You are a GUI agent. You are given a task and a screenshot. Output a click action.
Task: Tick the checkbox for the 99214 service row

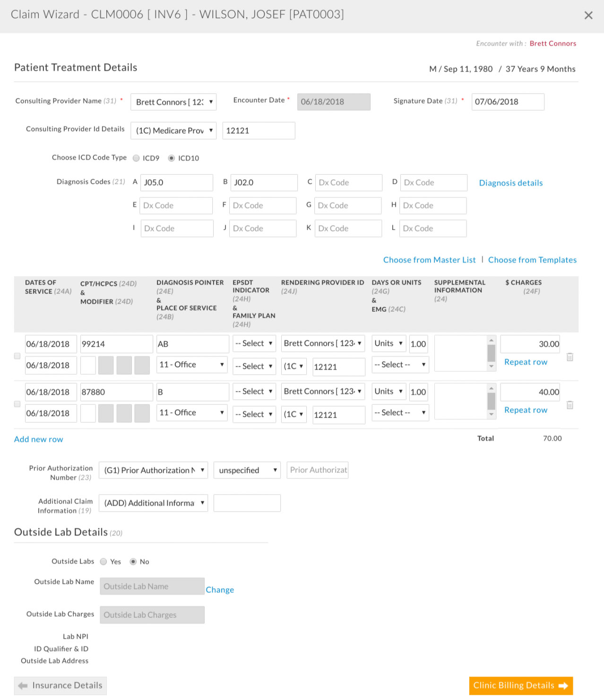pos(17,356)
